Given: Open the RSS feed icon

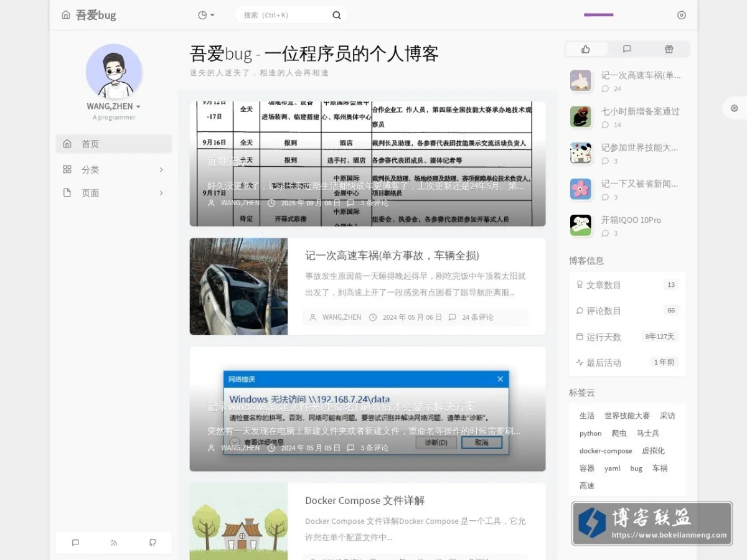Looking at the screenshot, I should point(114,543).
